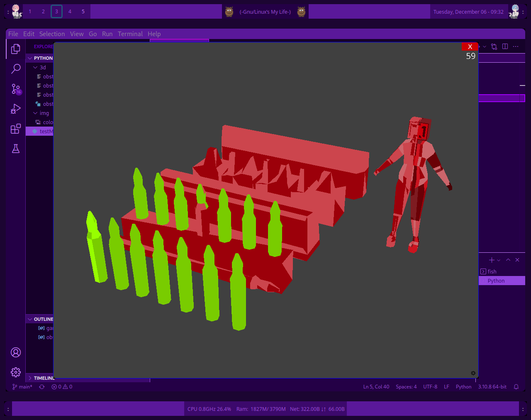Open the Help menu
The image size is (531, 420).
[154, 34]
